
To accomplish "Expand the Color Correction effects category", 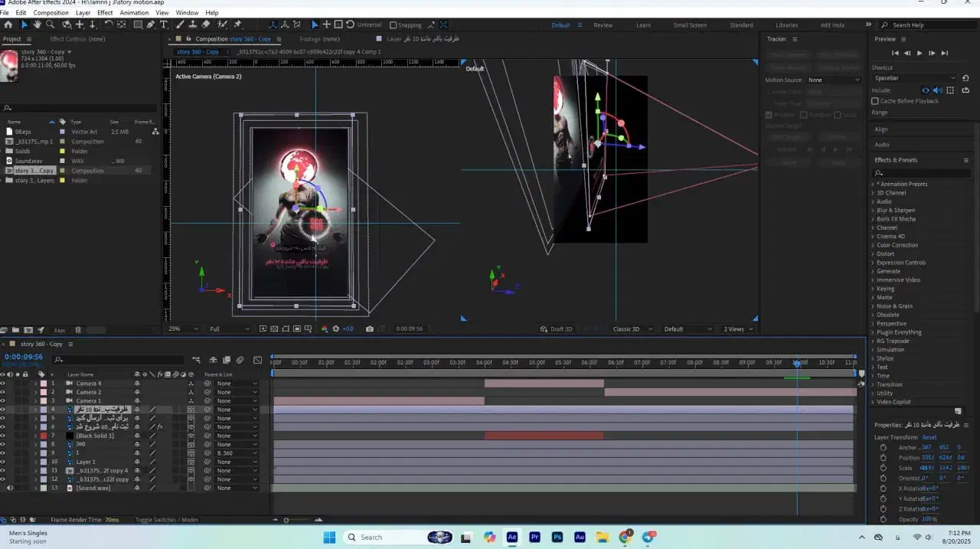I will [x=873, y=245].
